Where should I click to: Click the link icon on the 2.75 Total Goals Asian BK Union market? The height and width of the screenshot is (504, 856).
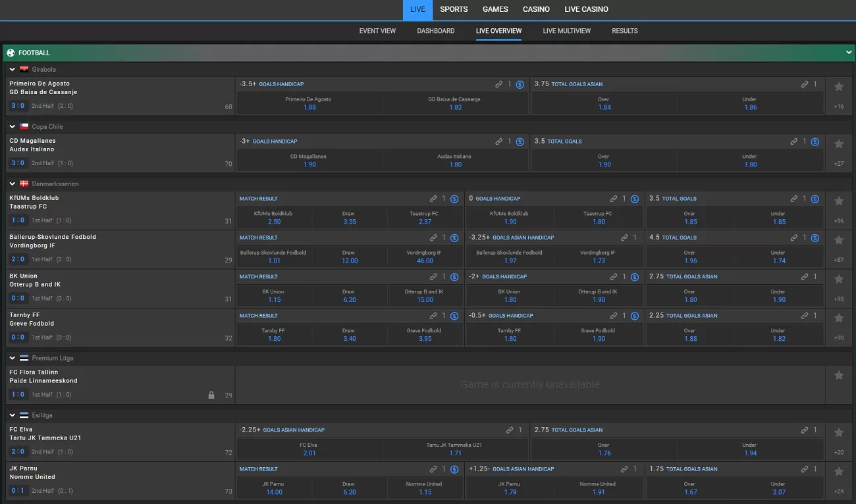coord(805,277)
